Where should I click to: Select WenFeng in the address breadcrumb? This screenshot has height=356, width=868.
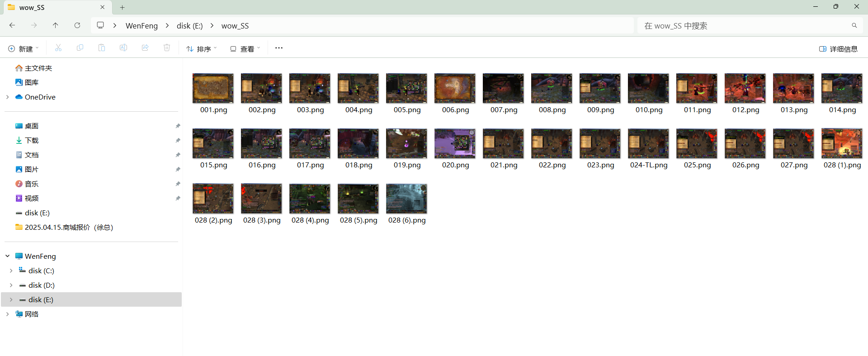click(142, 26)
